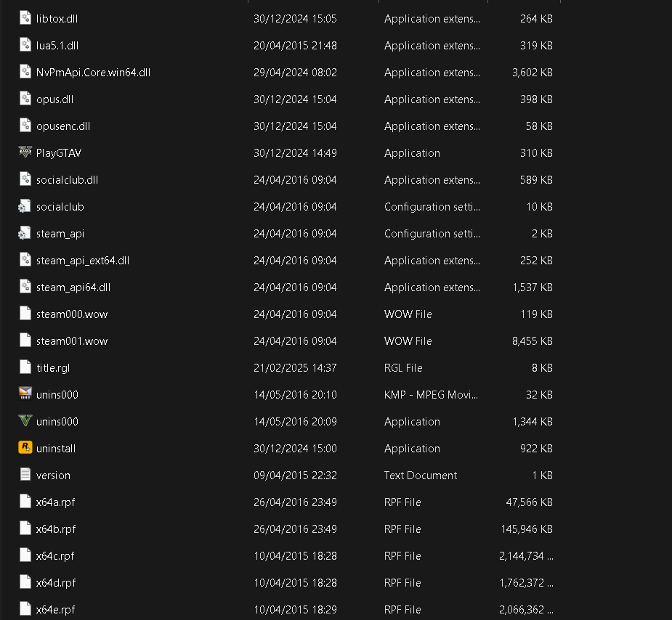Click the steam_api configuration file icon
672x620 pixels.
pos(25,233)
